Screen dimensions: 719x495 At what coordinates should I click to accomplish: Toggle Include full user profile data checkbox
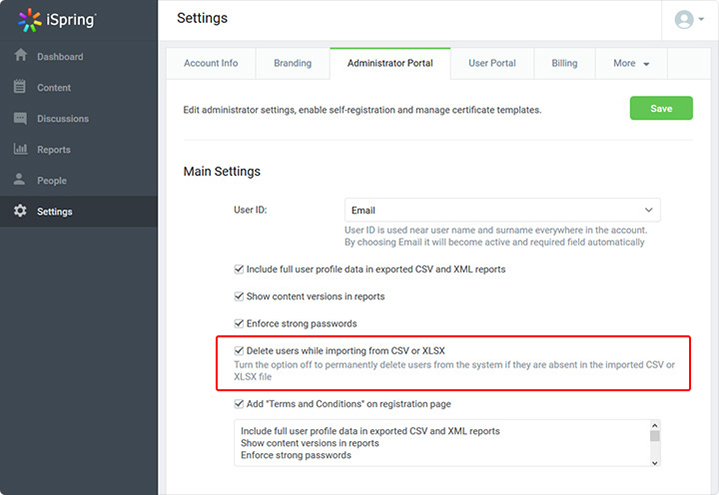(x=239, y=269)
